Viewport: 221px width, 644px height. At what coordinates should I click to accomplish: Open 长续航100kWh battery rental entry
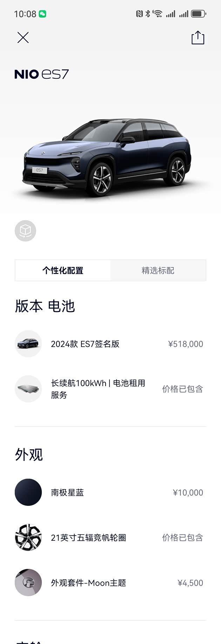point(98,389)
